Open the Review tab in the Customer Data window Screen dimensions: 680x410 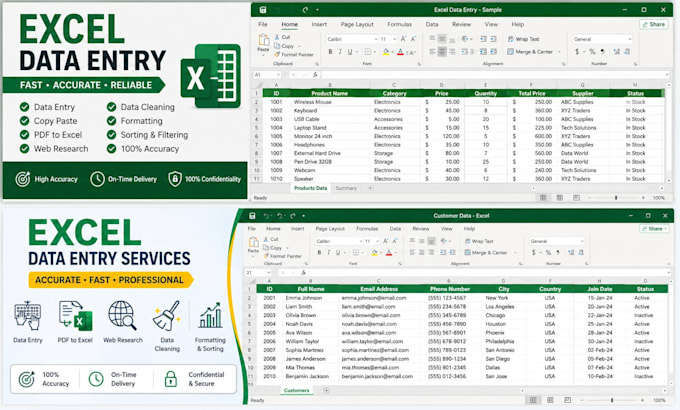tap(421, 228)
